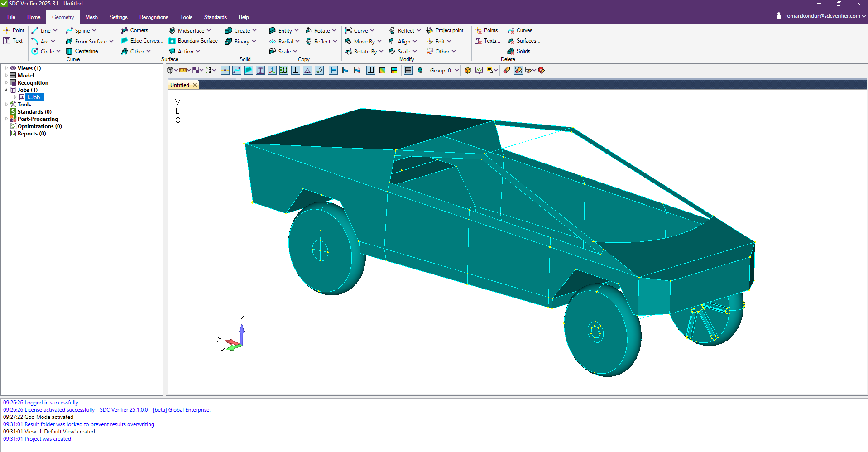This screenshot has height=452, width=868.
Task: Click the mesh grid nodes icon in toolbar
Action: [x=284, y=70]
